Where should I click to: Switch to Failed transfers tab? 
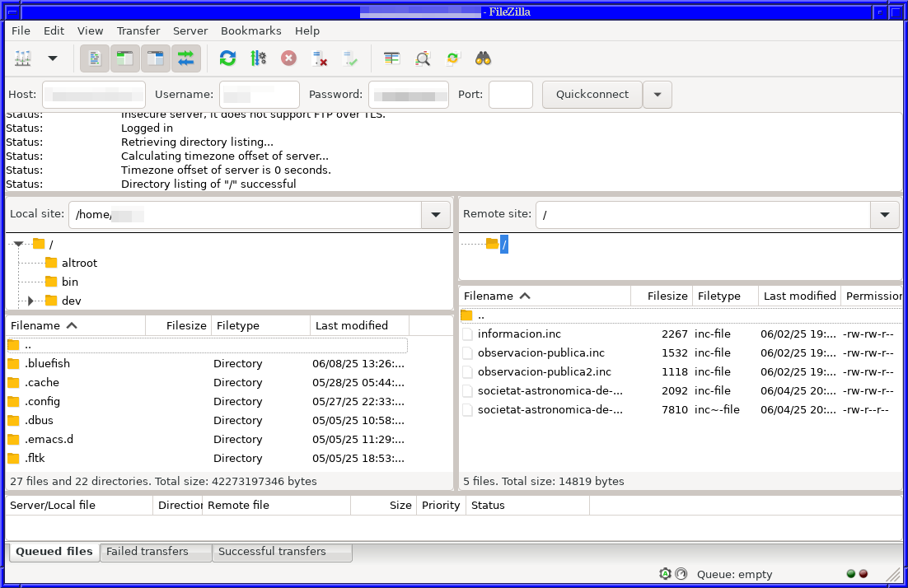point(155,552)
